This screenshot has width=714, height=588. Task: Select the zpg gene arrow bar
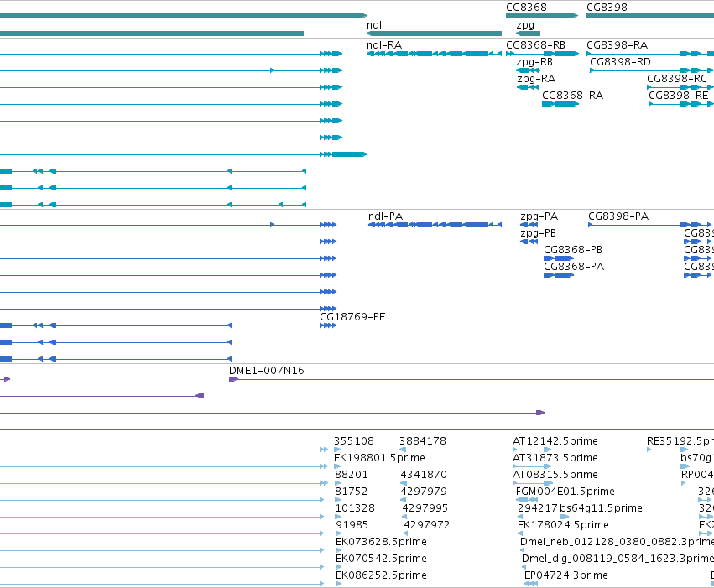click(x=529, y=34)
